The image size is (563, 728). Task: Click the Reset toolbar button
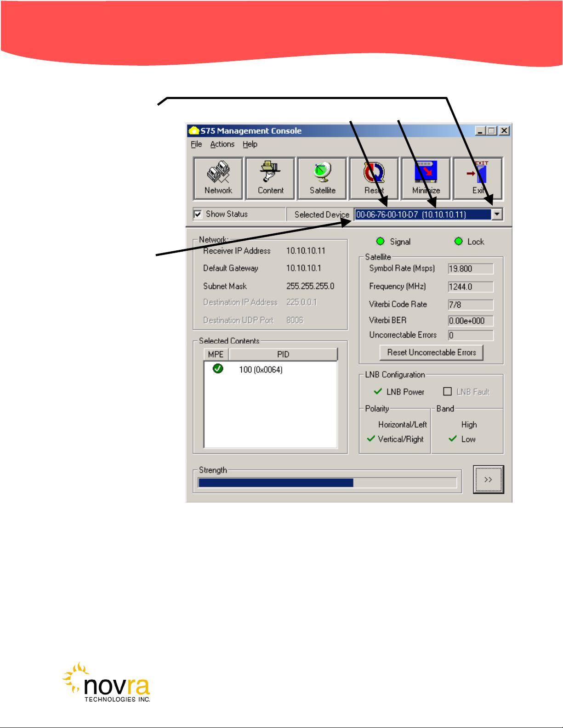click(374, 179)
